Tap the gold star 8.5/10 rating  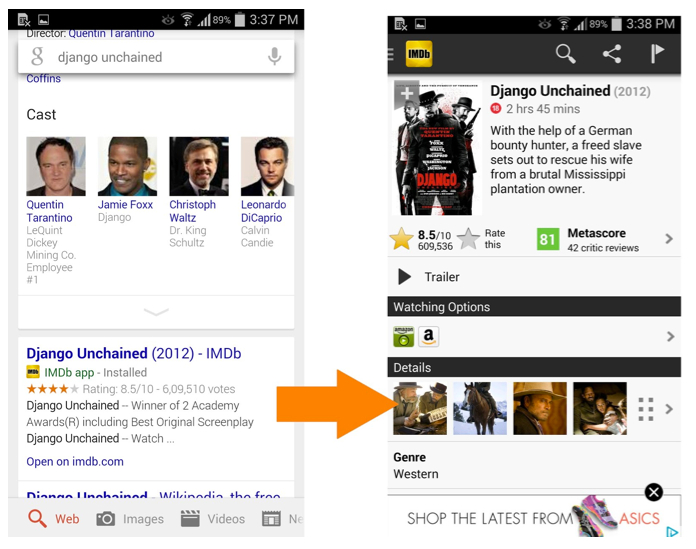coord(401,239)
